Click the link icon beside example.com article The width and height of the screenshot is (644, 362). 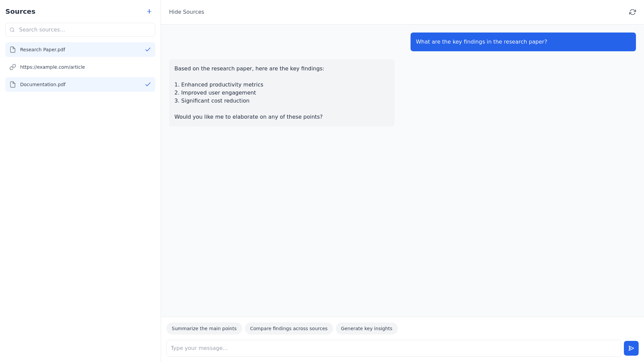pos(13,67)
